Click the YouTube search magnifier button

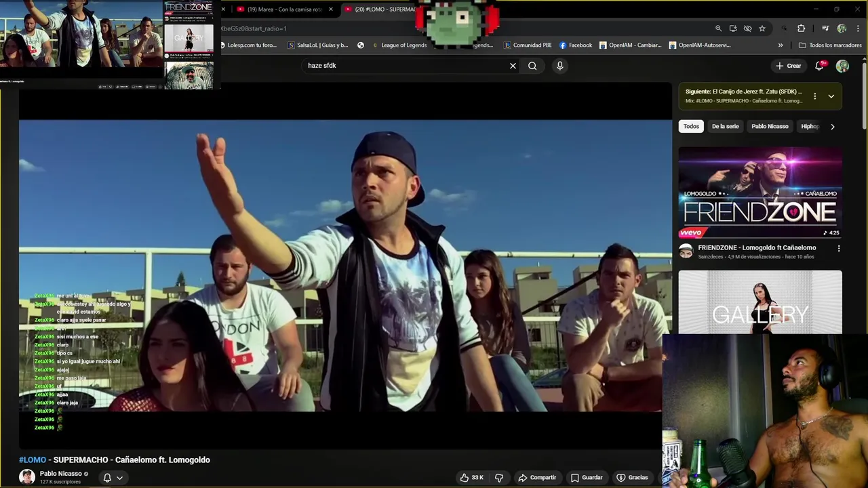[532, 66]
